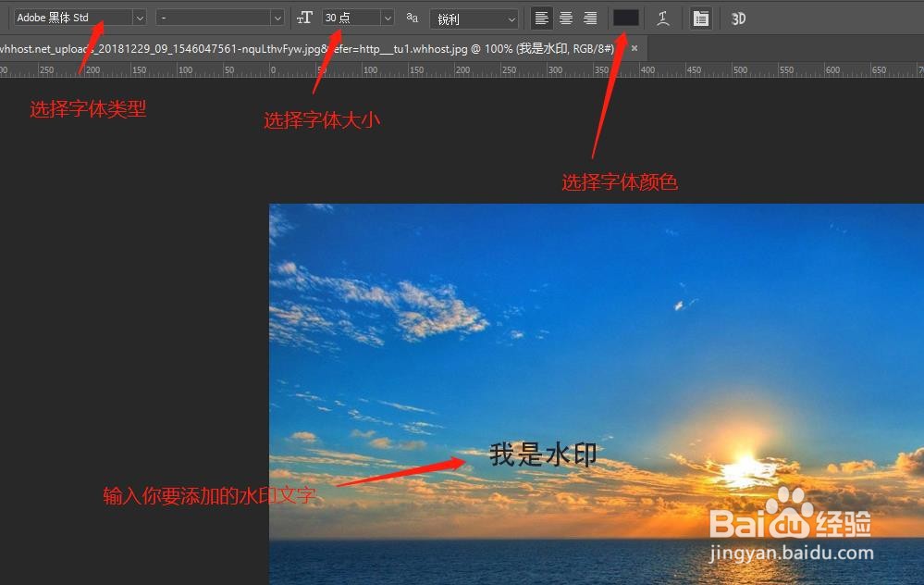Toggle center text alignment
The image size is (924, 585).
tap(565, 18)
